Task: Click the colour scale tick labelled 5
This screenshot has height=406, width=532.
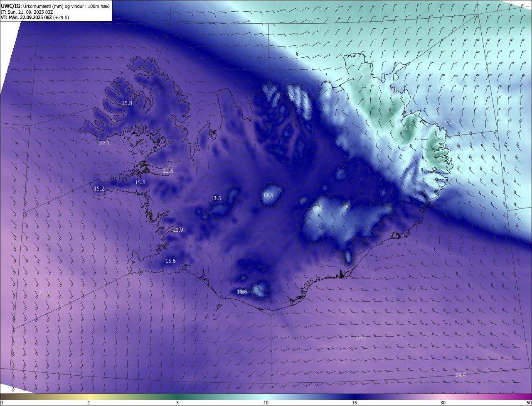Action: pyautogui.click(x=177, y=403)
